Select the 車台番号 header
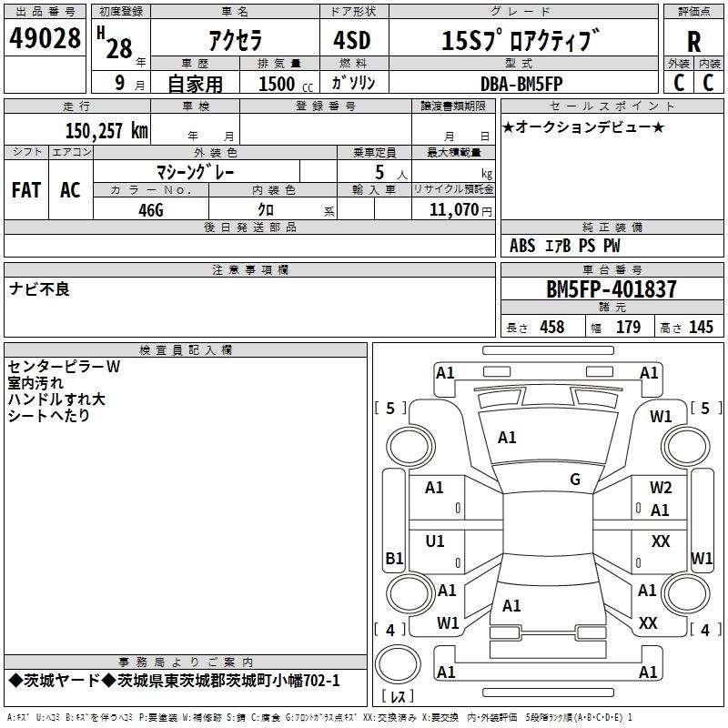This screenshot has width=728, height=728. 612,269
